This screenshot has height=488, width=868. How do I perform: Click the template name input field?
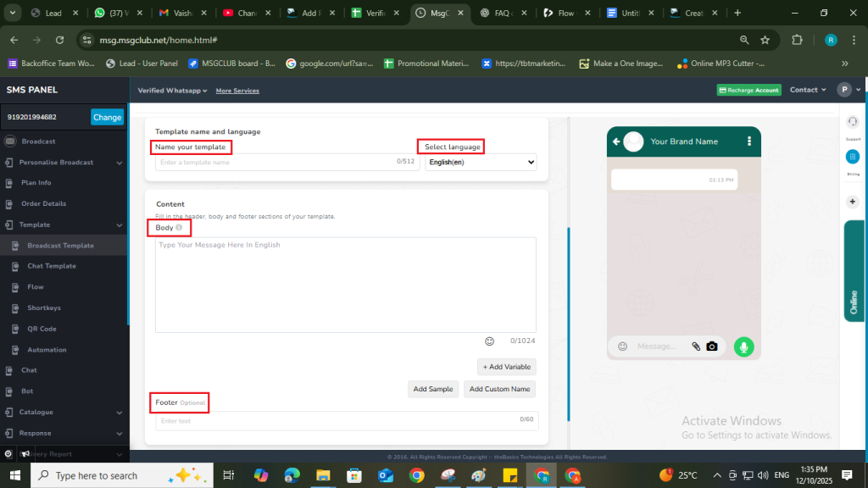tap(275, 162)
